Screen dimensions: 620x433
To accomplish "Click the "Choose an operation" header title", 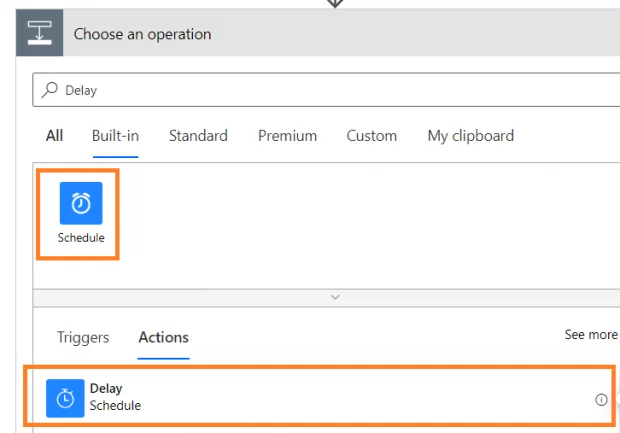I will point(142,34).
